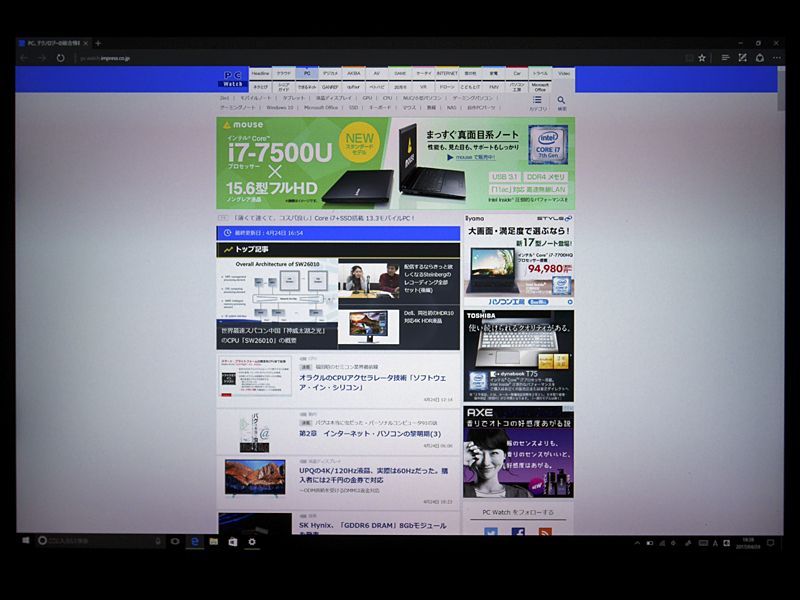Click the taskbar clock and date
Screen dimensions: 800x600
coord(748,543)
